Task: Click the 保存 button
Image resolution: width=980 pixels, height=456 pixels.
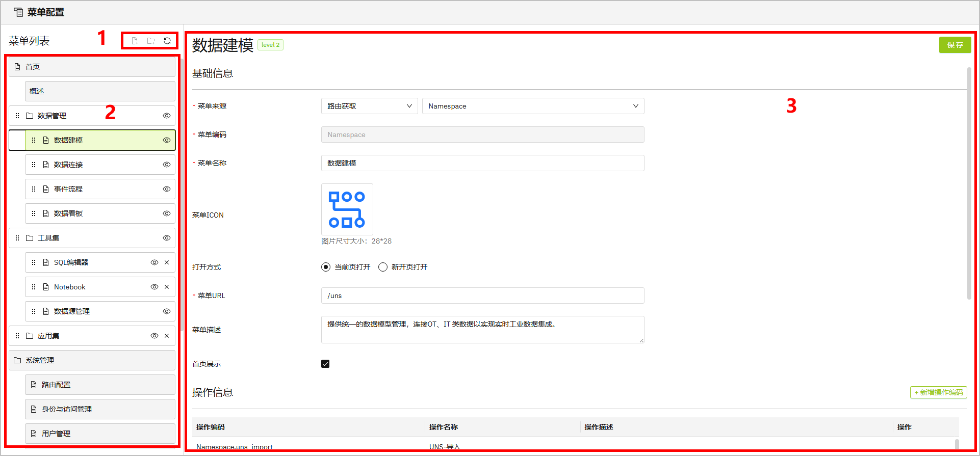Action: click(955, 45)
